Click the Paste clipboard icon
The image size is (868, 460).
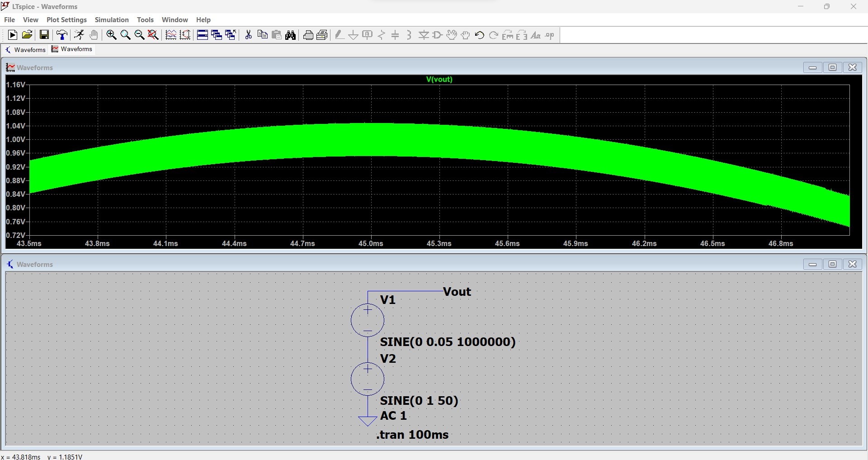coord(277,35)
